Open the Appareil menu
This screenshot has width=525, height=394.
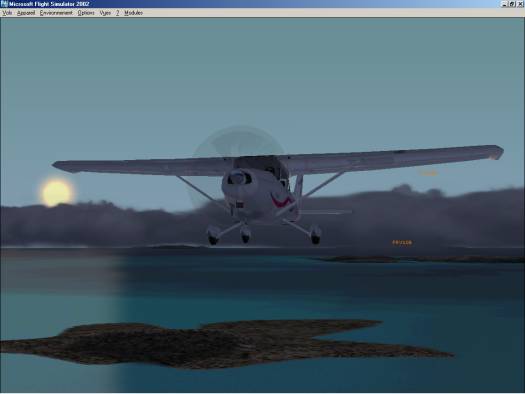(x=26, y=13)
